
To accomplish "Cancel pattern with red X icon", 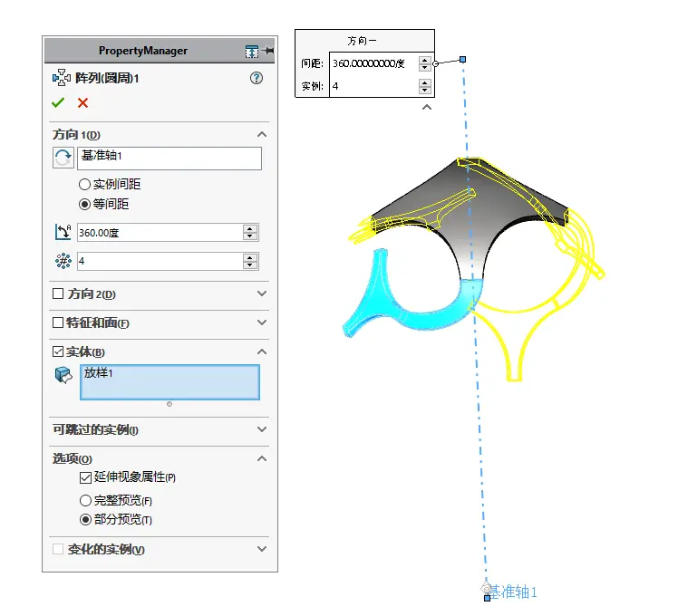I will pyautogui.click(x=82, y=103).
